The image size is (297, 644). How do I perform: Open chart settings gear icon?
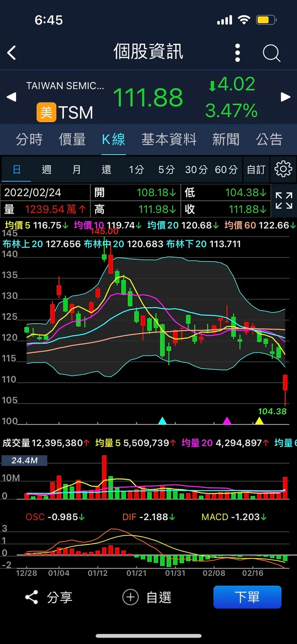click(x=283, y=169)
